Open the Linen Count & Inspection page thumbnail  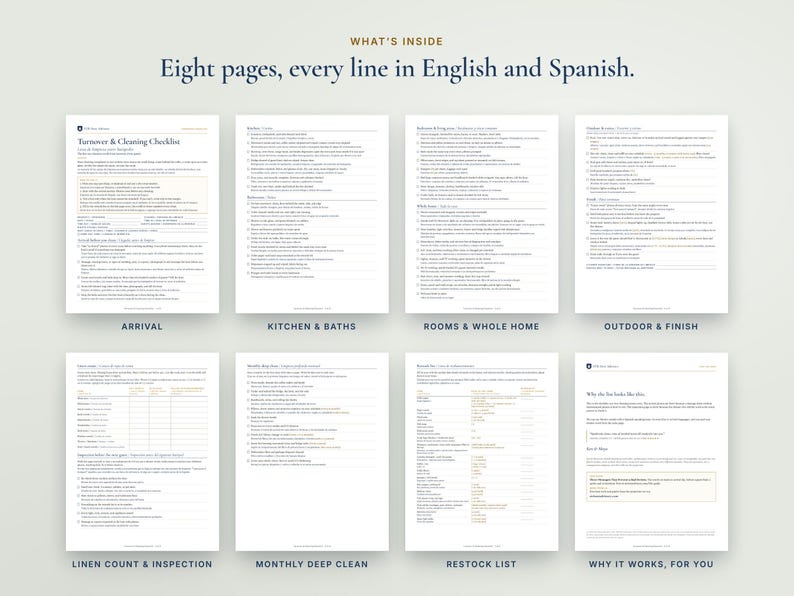pyautogui.click(x=142, y=452)
